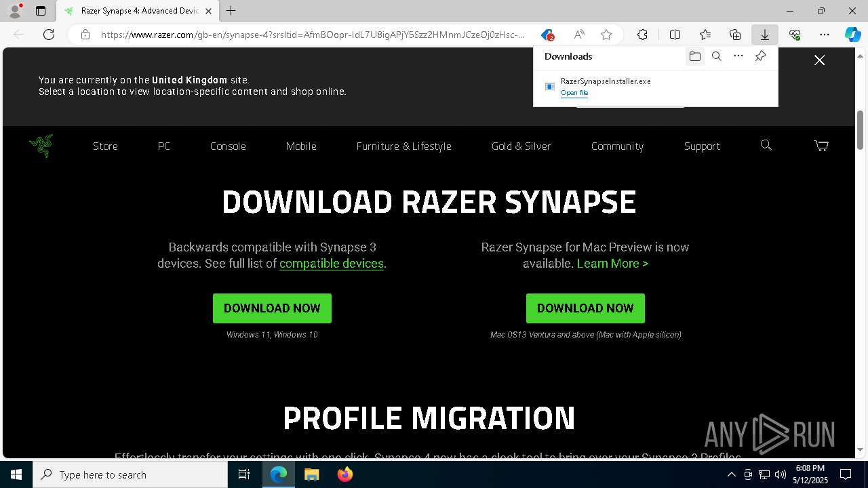This screenshot has height=488, width=868.
Task: Download Synapse for Windows 11, Windows 10
Action: pyautogui.click(x=272, y=308)
